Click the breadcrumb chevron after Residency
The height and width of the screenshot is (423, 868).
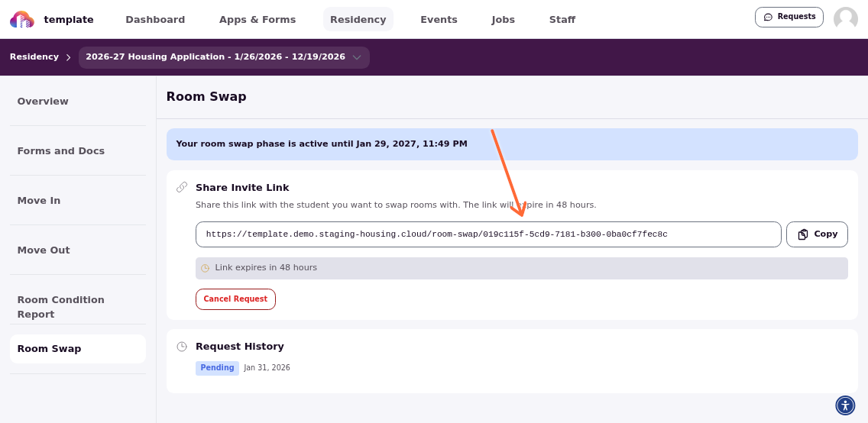(x=69, y=57)
